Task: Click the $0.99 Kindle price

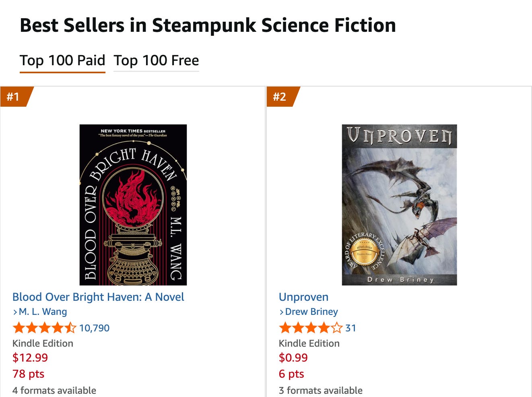Action: [293, 358]
